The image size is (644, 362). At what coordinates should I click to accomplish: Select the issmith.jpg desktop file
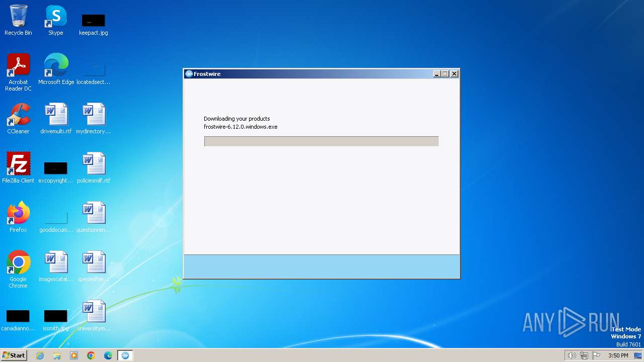(56, 320)
